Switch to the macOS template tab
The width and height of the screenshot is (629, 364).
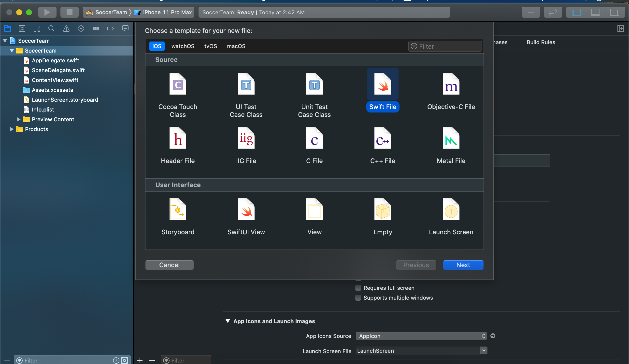pyautogui.click(x=236, y=46)
